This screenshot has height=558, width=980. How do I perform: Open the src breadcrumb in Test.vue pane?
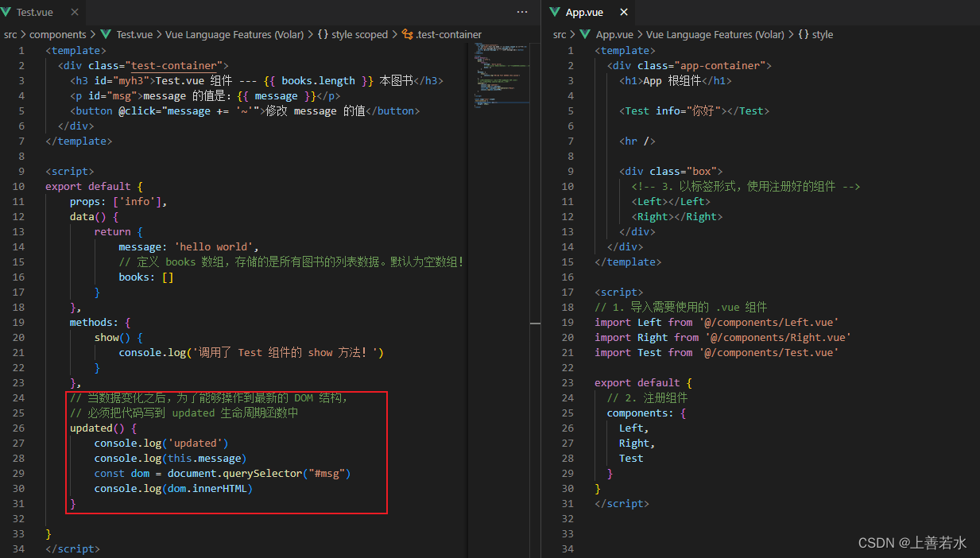click(10, 35)
